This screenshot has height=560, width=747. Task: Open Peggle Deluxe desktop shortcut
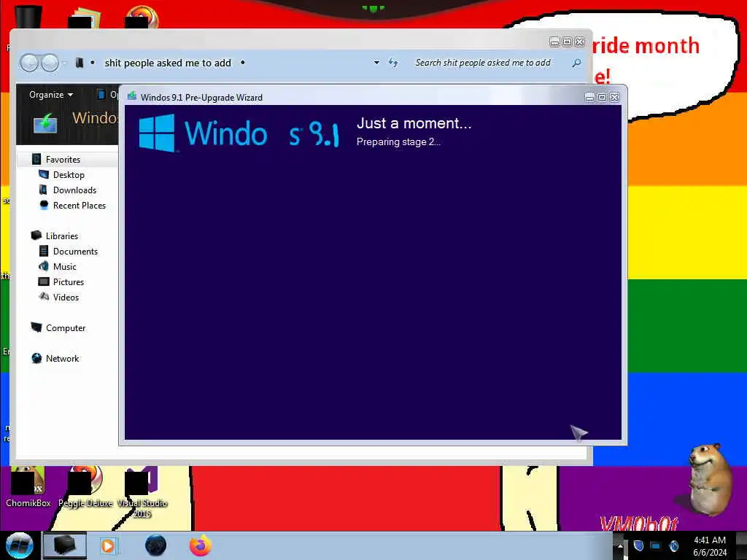pos(85,486)
